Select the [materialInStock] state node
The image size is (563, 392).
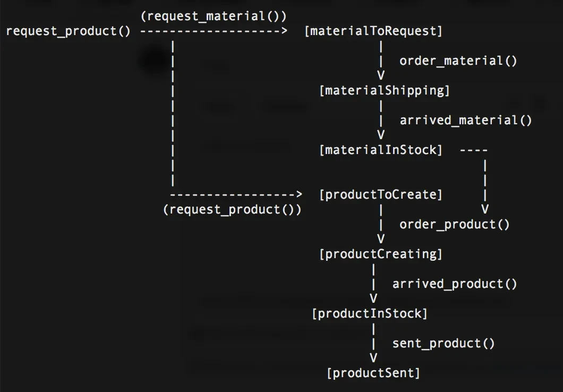click(381, 150)
